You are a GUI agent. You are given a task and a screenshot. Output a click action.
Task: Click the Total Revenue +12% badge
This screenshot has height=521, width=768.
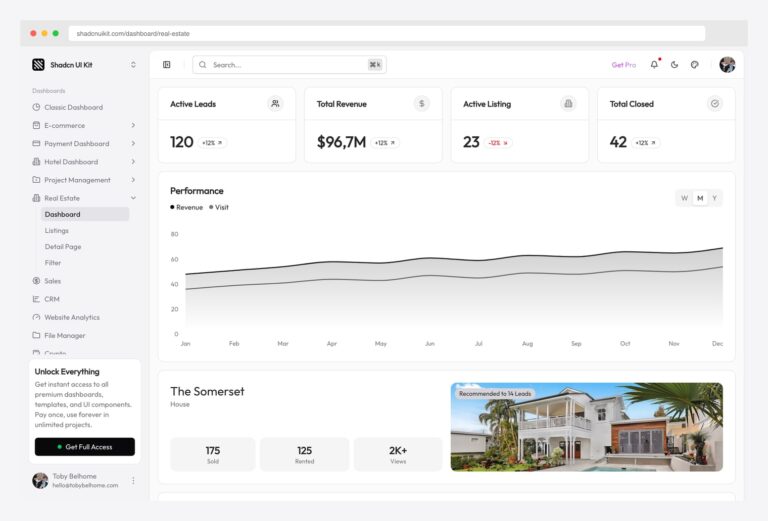(x=385, y=142)
